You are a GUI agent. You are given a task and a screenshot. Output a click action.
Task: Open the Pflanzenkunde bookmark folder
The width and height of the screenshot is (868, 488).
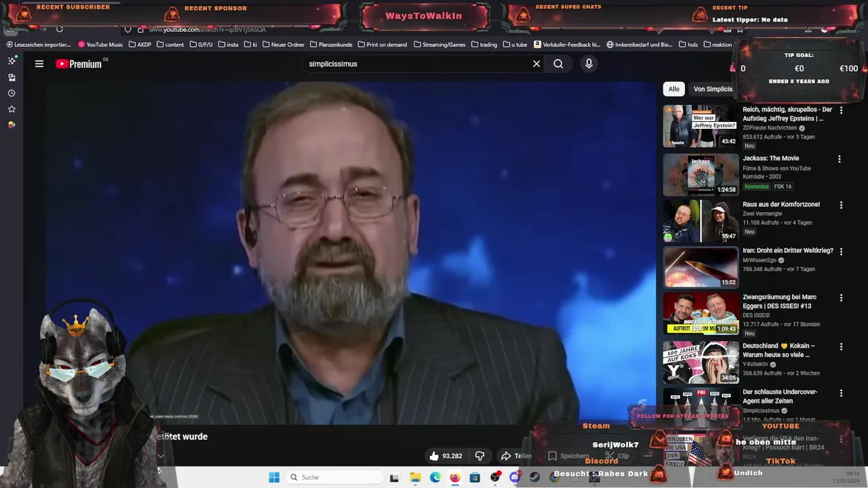tap(331, 45)
